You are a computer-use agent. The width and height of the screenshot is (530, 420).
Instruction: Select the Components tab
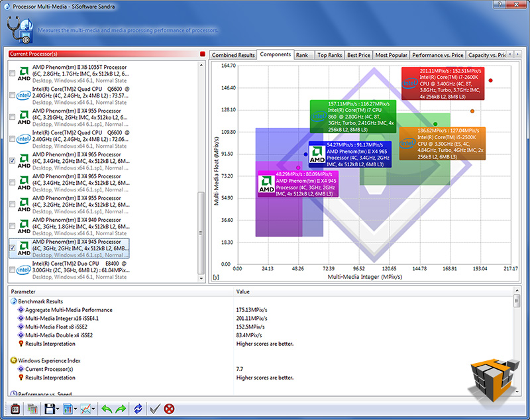(275, 54)
